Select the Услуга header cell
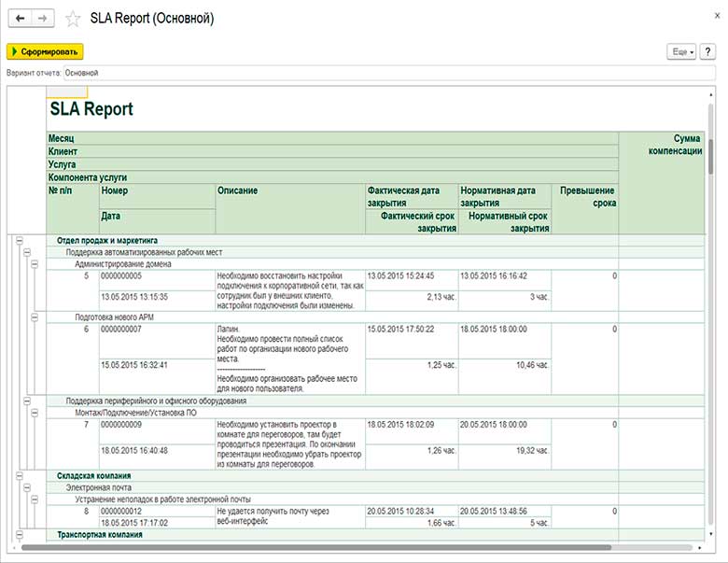This screenshot has height=563, width=728. click(332, 164)
